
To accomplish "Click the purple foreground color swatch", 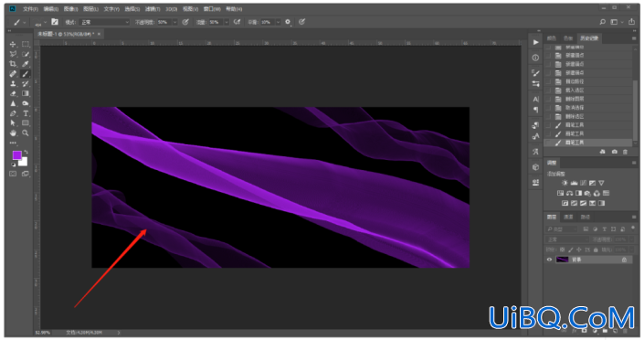I will [16, 155].
